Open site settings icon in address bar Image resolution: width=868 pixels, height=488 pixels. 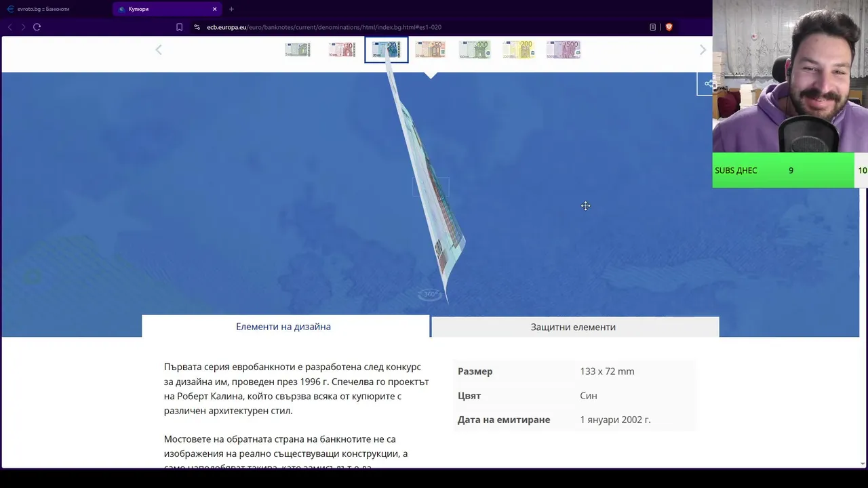197,27
